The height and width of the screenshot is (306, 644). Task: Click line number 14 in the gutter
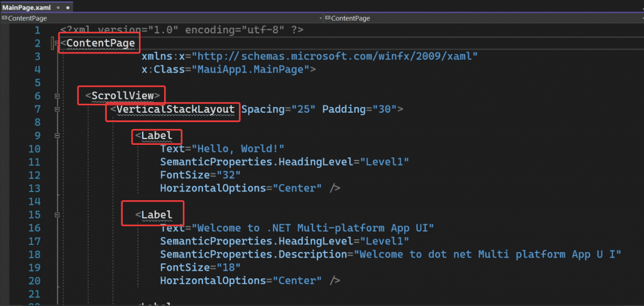point(35,201)
